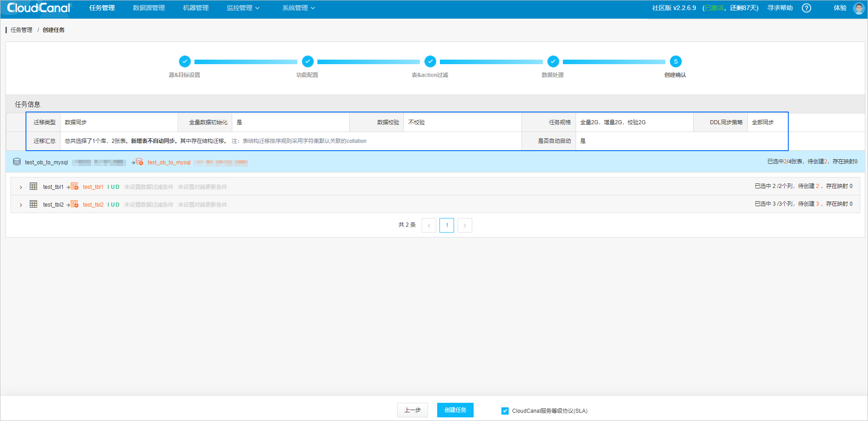The image size is (868, 421).
Task: Click the source database icon for test_ob_to_mysql
Action: tap(17, 162)
